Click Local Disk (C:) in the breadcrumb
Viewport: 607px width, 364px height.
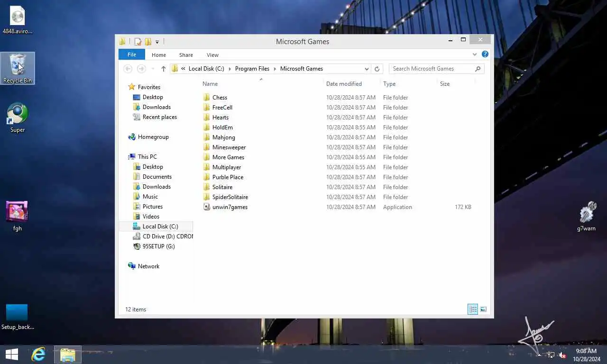(206, 69)
